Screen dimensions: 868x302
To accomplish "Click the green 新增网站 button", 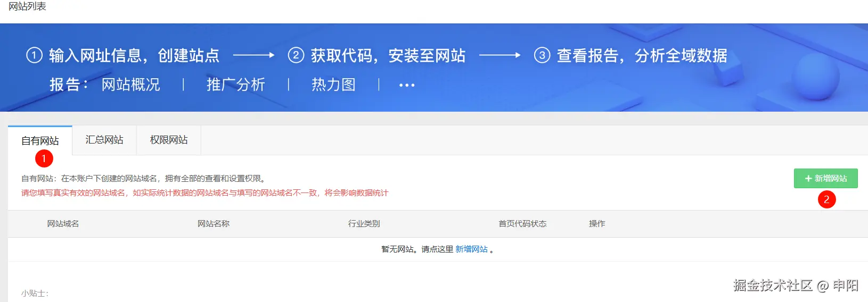I will point(825,179).
